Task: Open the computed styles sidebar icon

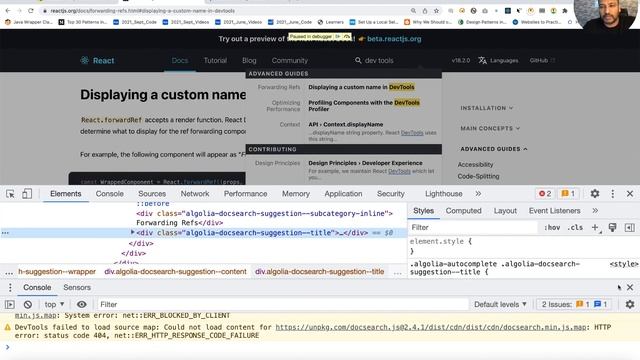Action: point(630,228)
